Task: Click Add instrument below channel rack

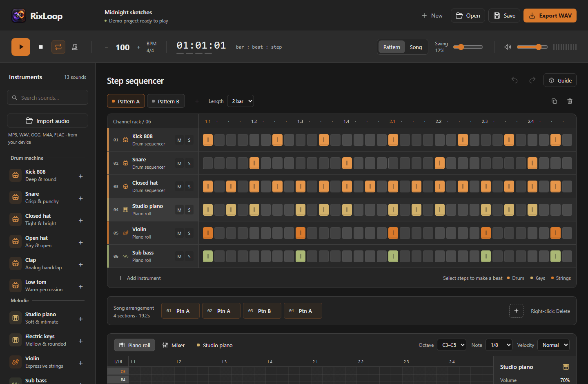Action: (x=140, y=278)
